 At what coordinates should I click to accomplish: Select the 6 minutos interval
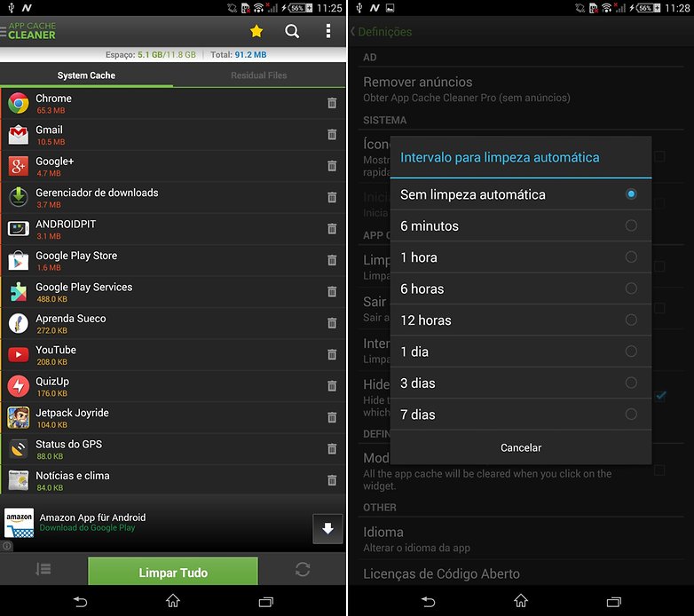pyautogui.click(x=520, y=225)
